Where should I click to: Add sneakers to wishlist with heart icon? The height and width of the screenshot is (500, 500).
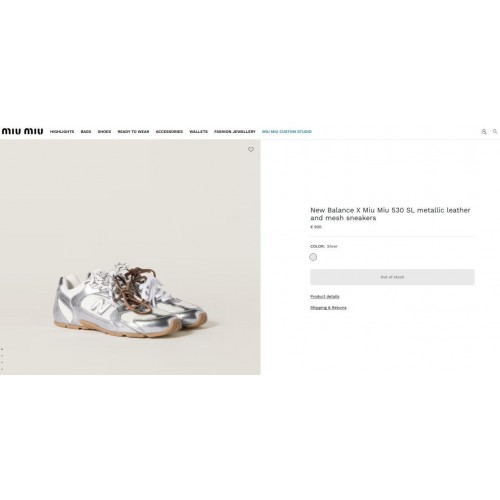click(x=251, y=150)
